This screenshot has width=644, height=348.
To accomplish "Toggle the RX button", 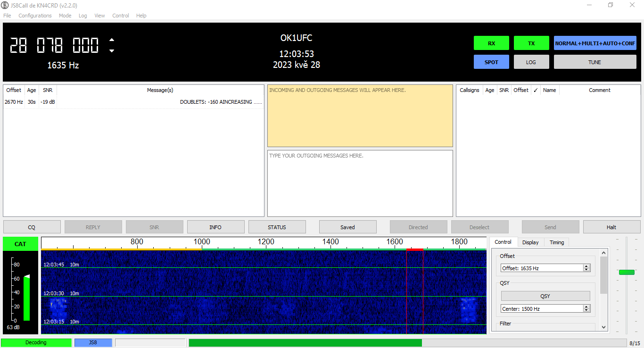I will 491,43.
